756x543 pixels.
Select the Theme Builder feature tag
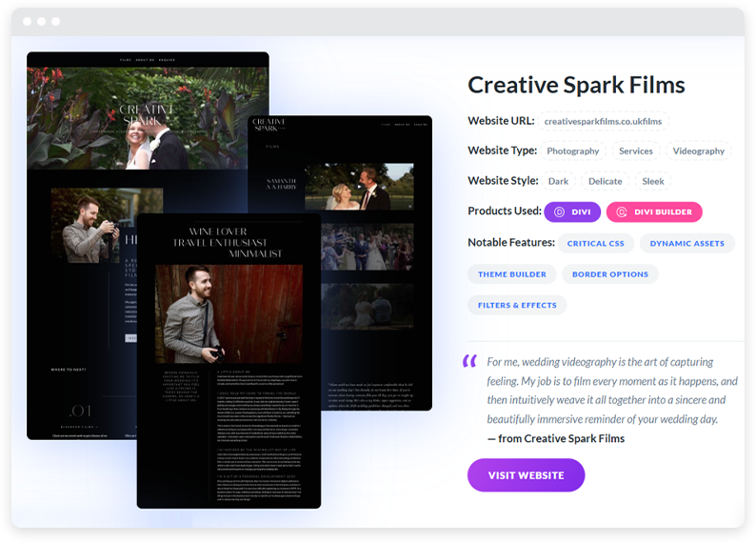512,274
